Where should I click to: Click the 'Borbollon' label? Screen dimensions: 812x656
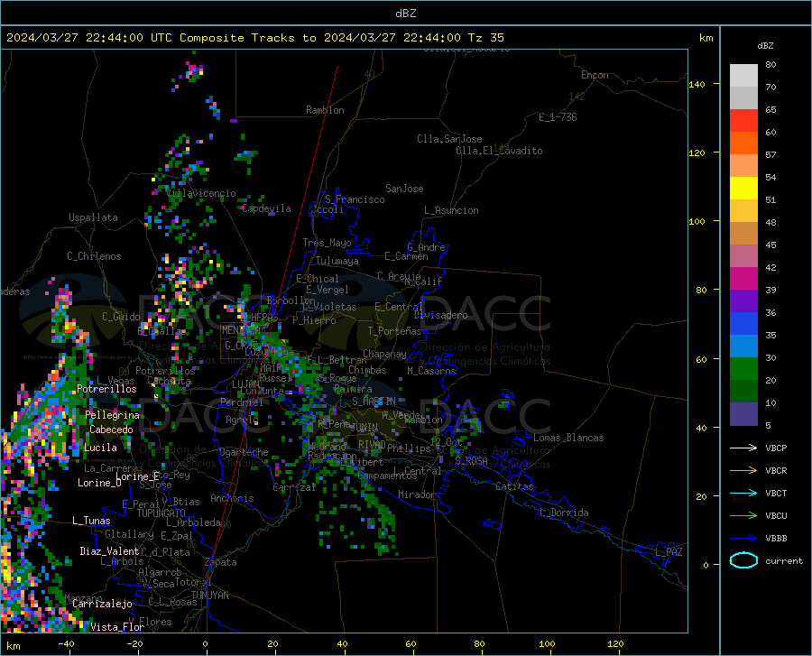291,300
